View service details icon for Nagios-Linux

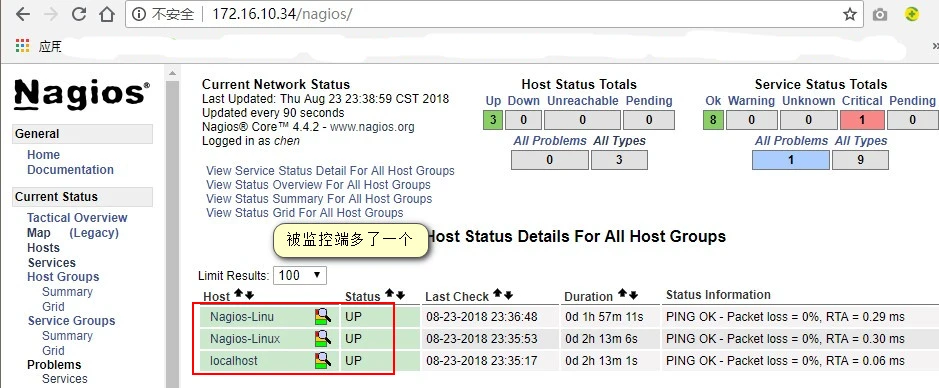323,338
